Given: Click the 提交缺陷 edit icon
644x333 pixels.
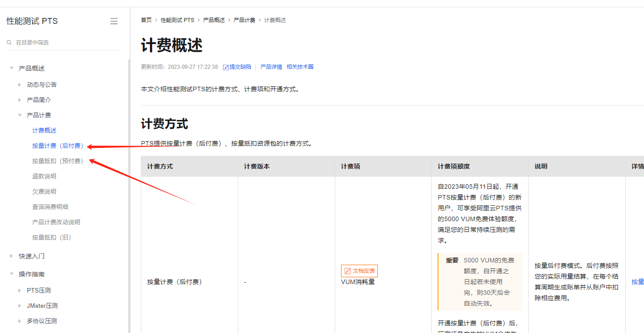Looking at the screenshot, I should point(226,67).
